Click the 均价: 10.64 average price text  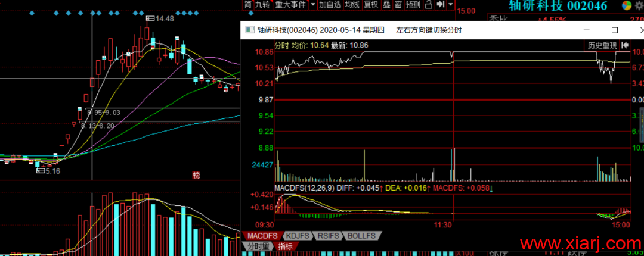click(310, 45)
